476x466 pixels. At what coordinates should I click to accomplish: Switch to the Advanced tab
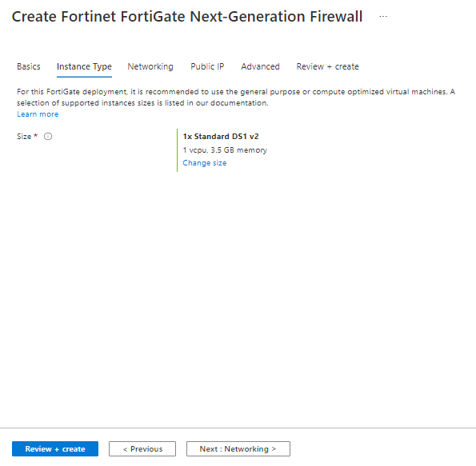[x=260, y=66]
